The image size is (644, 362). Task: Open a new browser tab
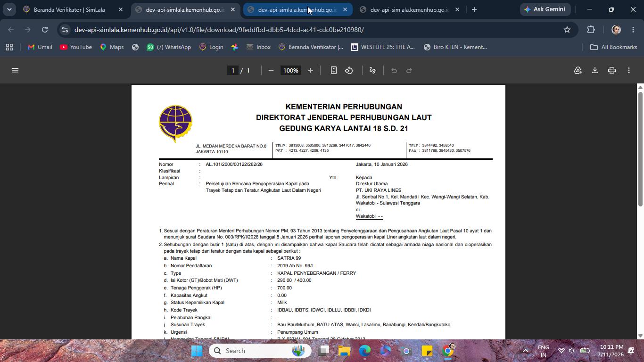click(474, 9)
